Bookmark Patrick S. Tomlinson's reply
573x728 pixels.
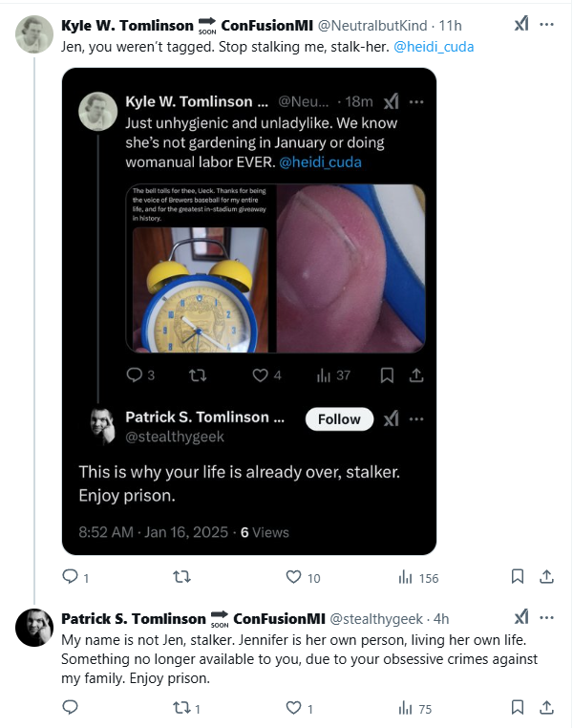point(517,708)
